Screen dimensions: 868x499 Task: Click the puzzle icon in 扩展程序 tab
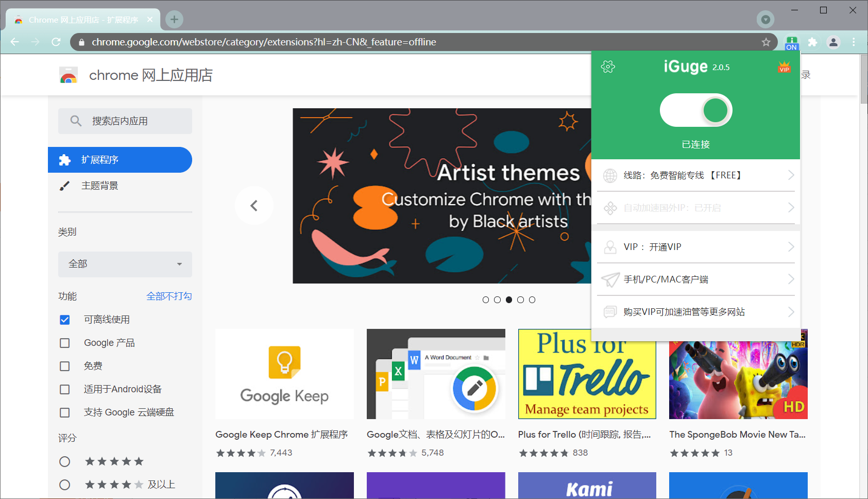64,160
